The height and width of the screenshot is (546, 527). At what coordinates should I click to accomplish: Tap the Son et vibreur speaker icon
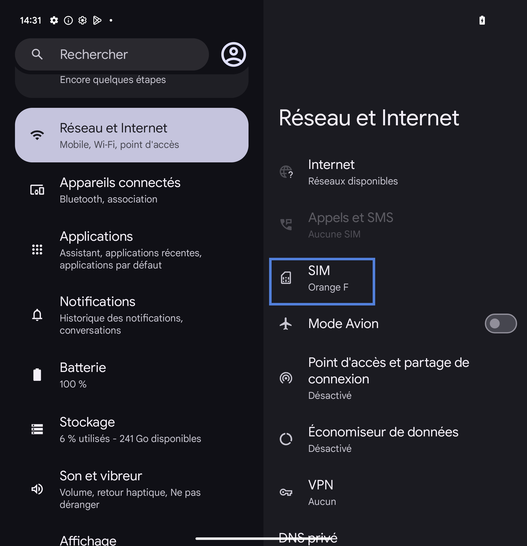coord(37,489)
